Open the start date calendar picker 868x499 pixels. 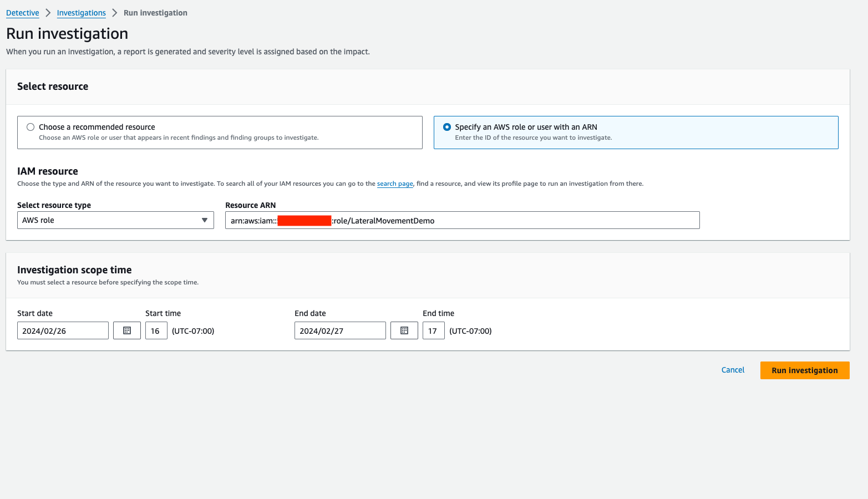click(x=126, y=330)
